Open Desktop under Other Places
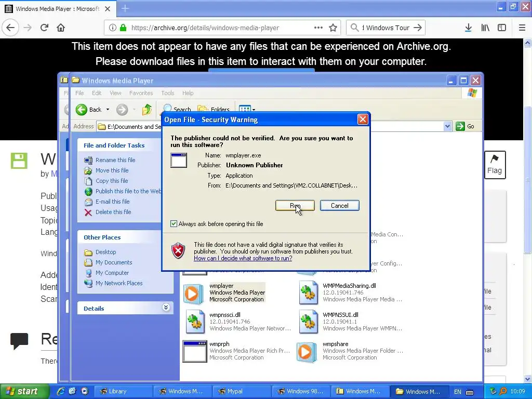 (105, 252)
